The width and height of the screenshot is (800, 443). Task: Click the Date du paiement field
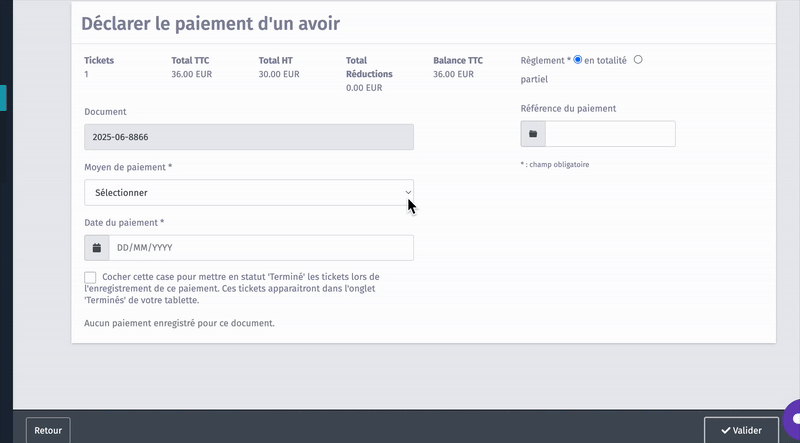point(261,248)
